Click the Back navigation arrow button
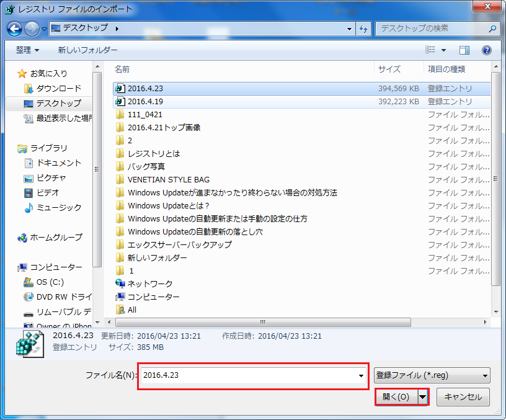The image size is (506, 420). point(14,29)
